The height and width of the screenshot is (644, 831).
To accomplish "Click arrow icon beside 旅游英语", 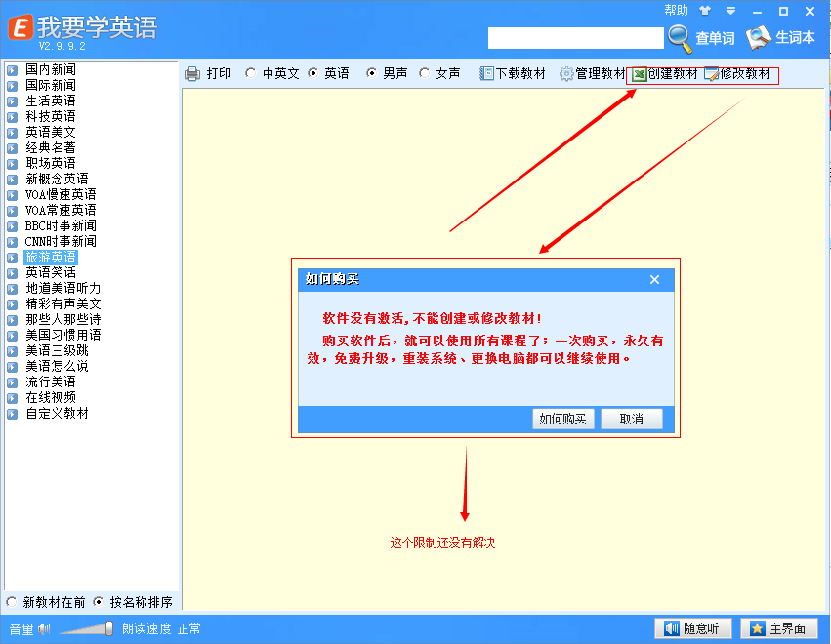I will click(12, 258).
